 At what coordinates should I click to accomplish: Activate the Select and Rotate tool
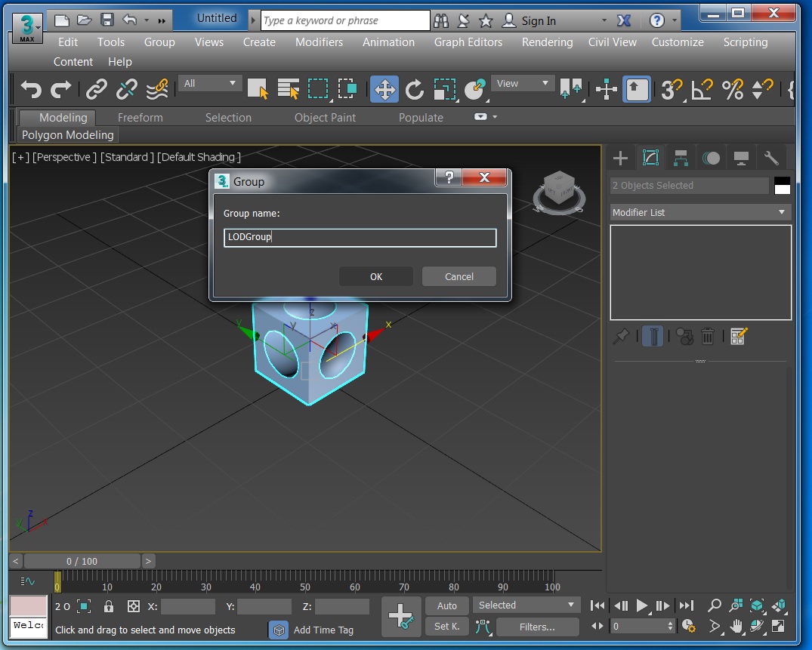tap(414, 89)
